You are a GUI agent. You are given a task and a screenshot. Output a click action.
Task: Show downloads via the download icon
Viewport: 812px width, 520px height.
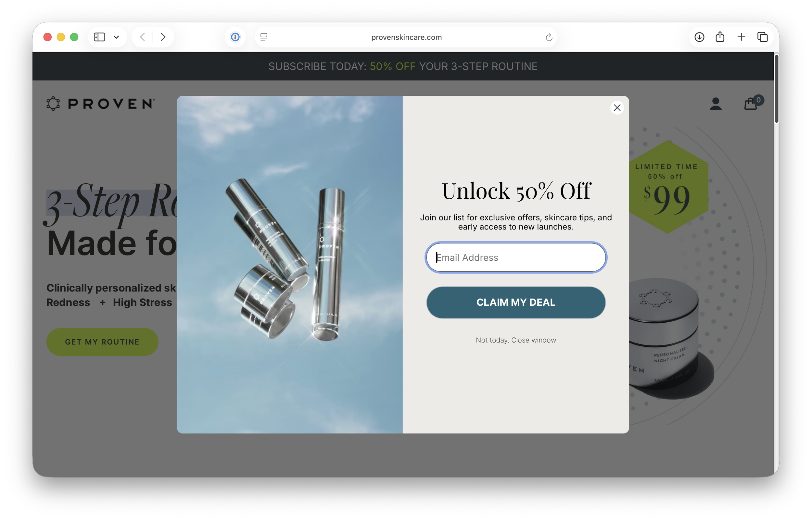699,37
